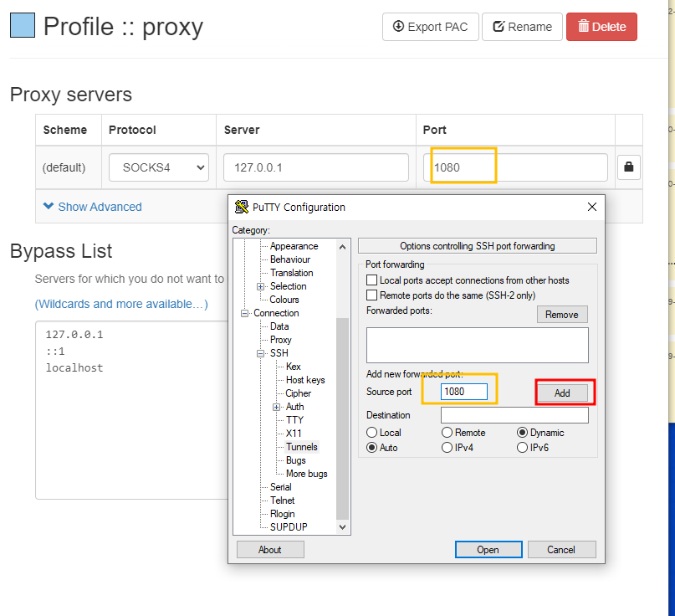Close the PuTTY Configuration dialog
The image size is (675, 616).
click(x=592, y=208)
